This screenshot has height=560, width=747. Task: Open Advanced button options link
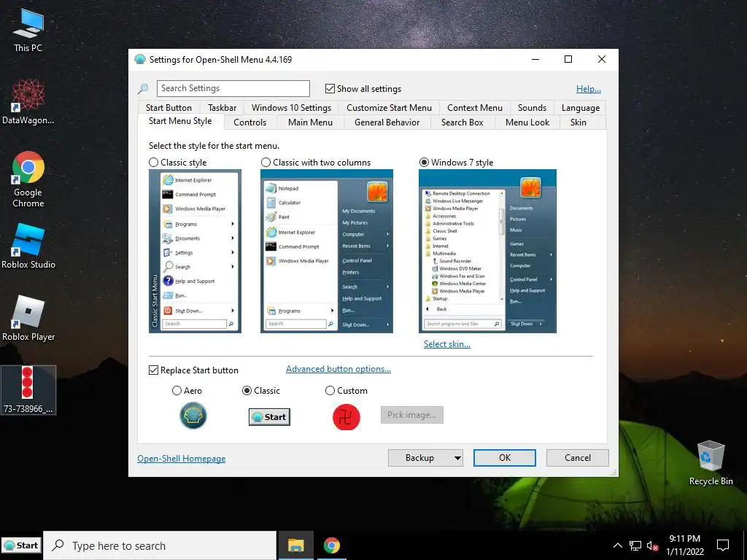point(338,368)
